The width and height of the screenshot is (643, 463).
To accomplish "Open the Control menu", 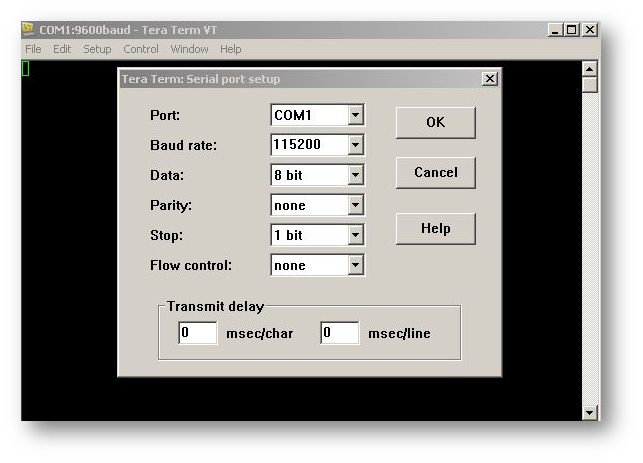I will (141, 49).
